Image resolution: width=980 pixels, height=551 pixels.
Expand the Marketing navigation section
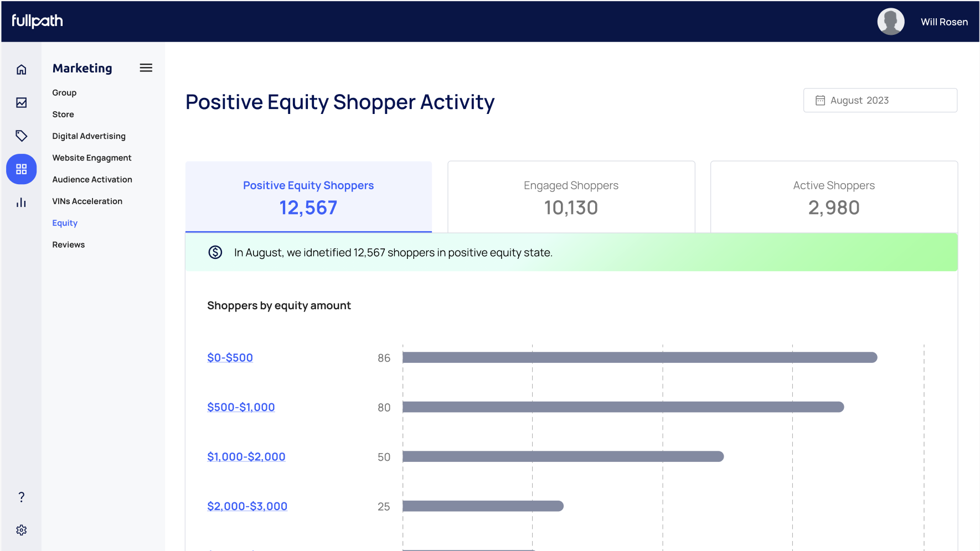[82, 68]
